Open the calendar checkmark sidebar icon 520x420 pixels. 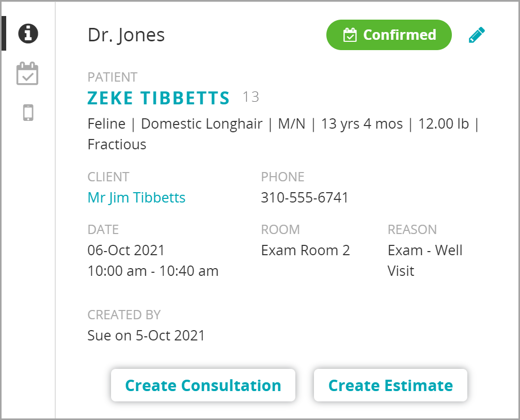click(x=27, y=73)
